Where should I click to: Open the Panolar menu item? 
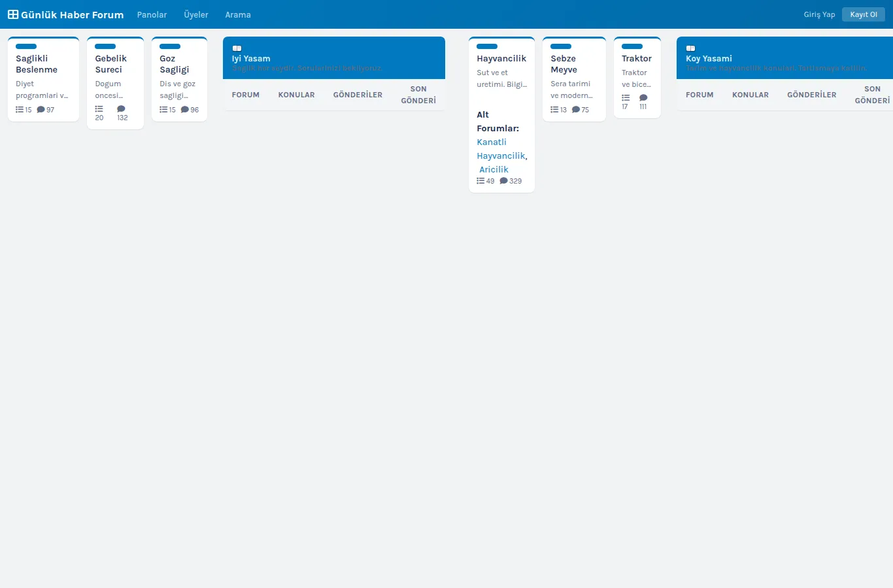[152, 14]
